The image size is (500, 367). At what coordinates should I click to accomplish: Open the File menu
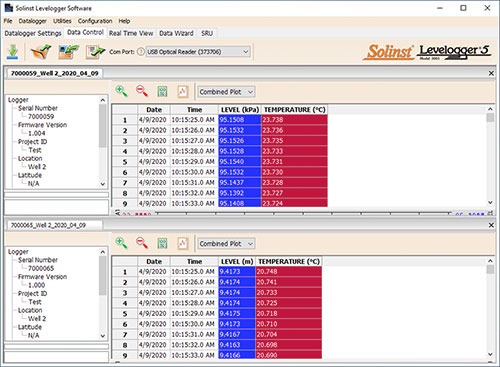pyautogui.click(x=8, y=21)
